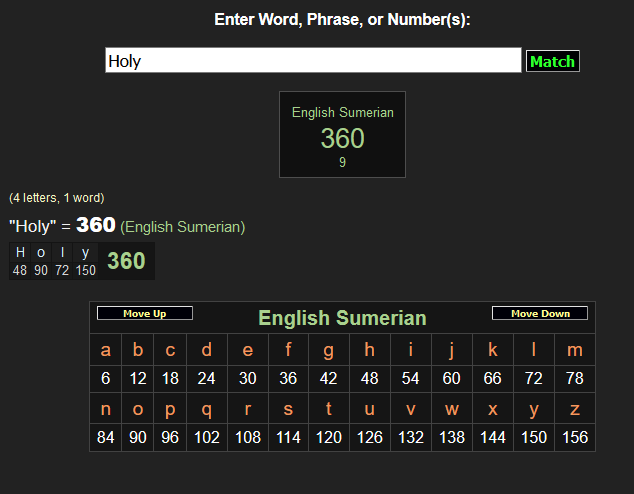Click letter s in cipher table
Viewport: 634px width, 494px height.
point(288,409)
